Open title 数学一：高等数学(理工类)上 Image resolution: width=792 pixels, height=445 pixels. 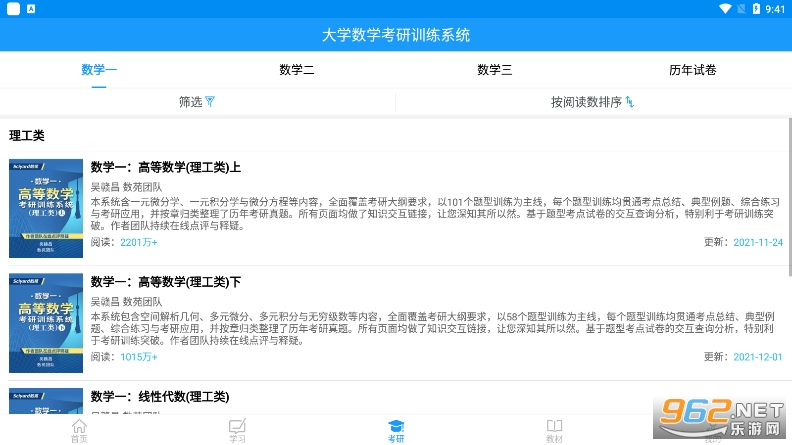[x=166, y=167]
